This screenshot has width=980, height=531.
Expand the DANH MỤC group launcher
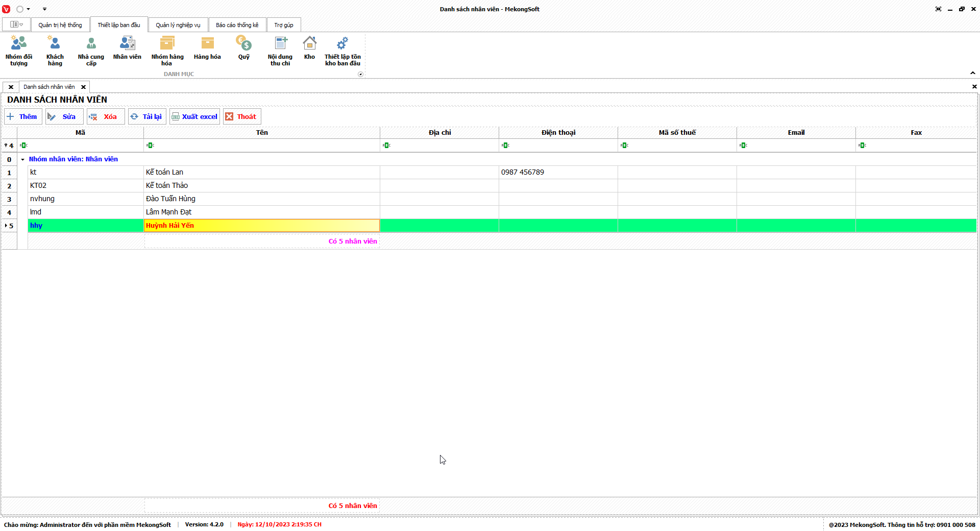360,75
